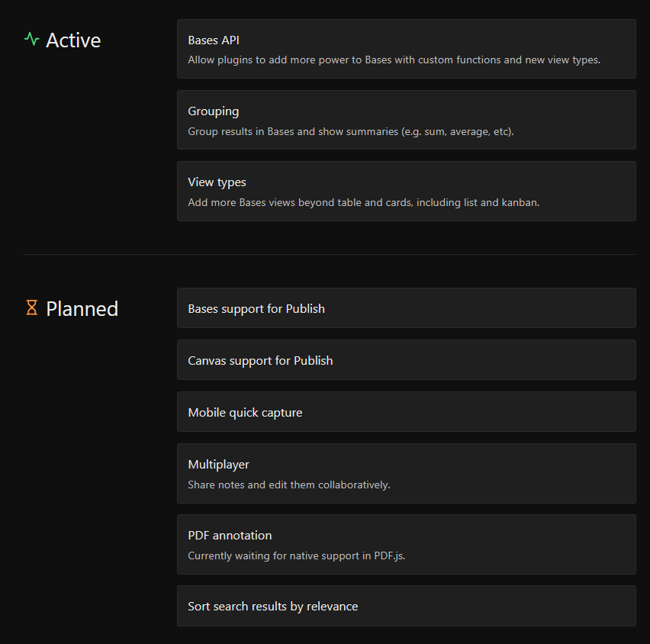Open the PDF annotation card title
This screenshot has height=644, width=650.
230,535
